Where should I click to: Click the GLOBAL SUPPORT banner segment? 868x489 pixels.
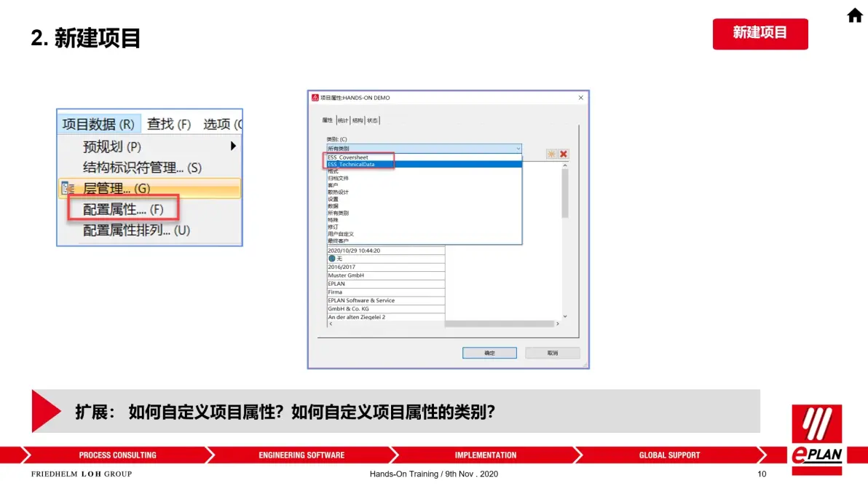coord(669,455)
